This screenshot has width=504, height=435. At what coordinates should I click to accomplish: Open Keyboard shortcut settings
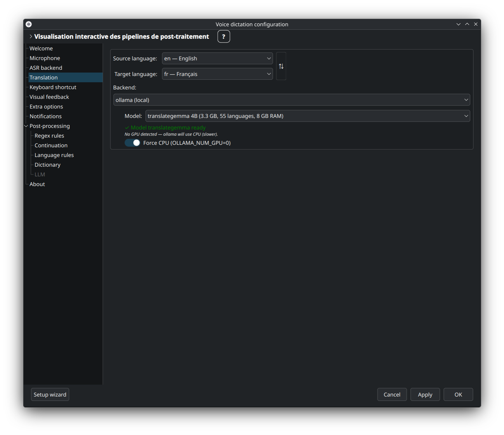pyautogui.click(x=53, y=87)
